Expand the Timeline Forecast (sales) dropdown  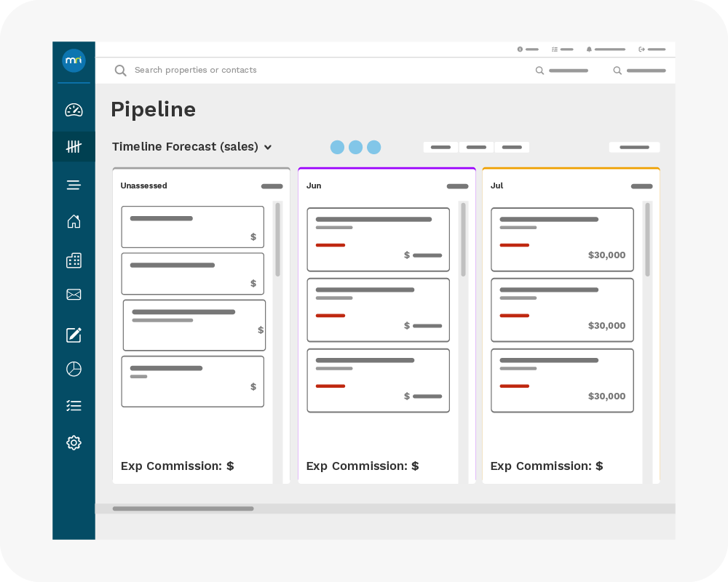pos(192,147)
